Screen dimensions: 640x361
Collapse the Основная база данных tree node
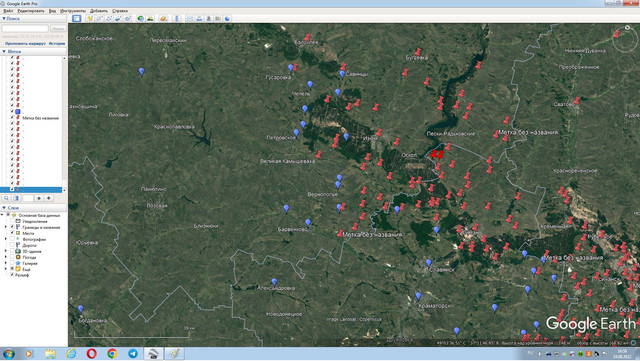[x=2, y=215]
